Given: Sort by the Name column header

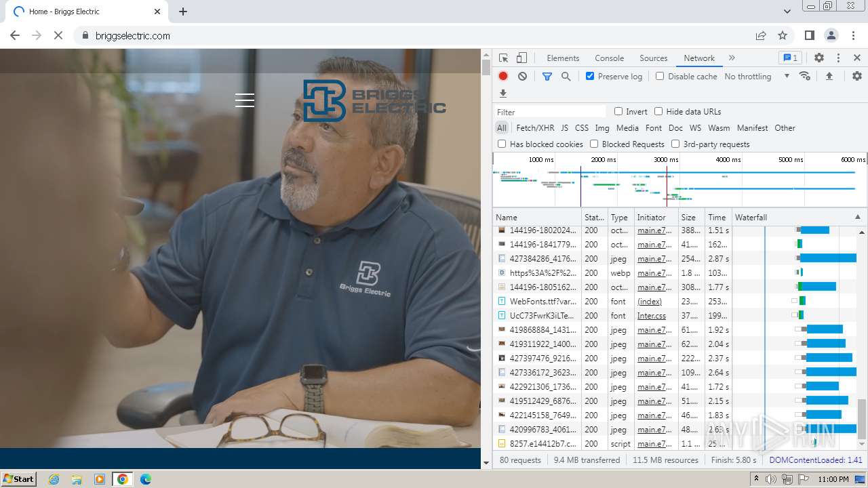Looking at the screenshot, I should 537,218.
